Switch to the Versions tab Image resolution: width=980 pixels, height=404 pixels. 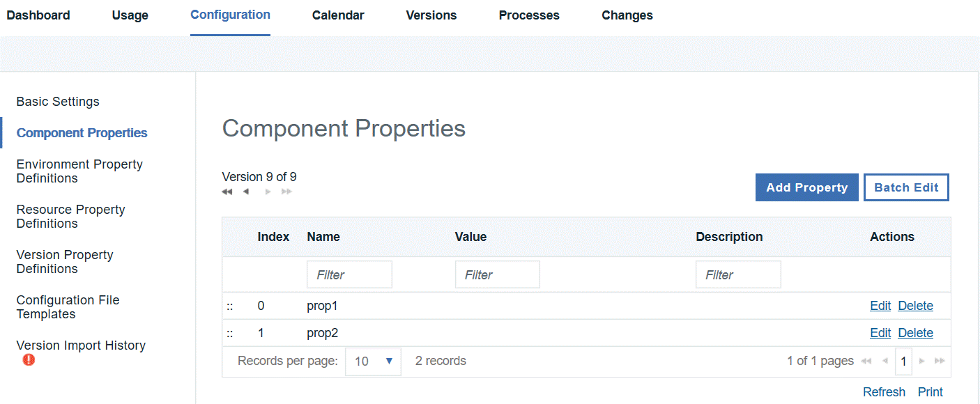[x=431, y=15]
